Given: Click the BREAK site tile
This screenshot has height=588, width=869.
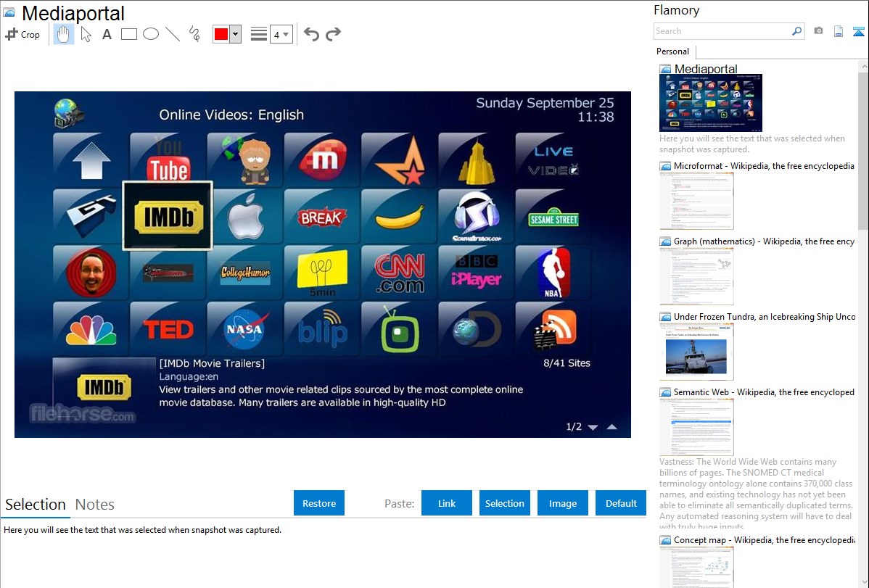Looking at the screenshot, I should [x=321, y=216].
